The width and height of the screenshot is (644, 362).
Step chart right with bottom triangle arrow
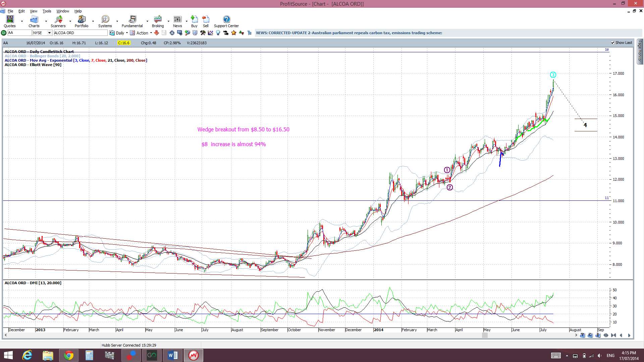click(x=629, y=335)
